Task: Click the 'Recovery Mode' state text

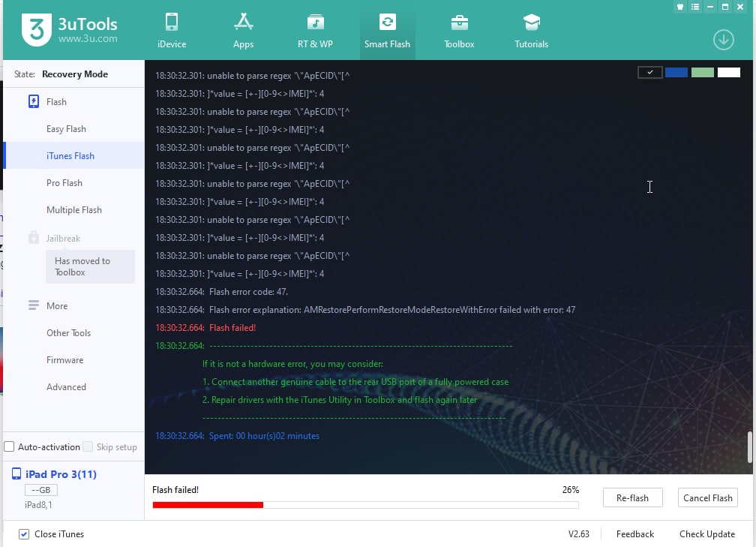Action: 75,74
